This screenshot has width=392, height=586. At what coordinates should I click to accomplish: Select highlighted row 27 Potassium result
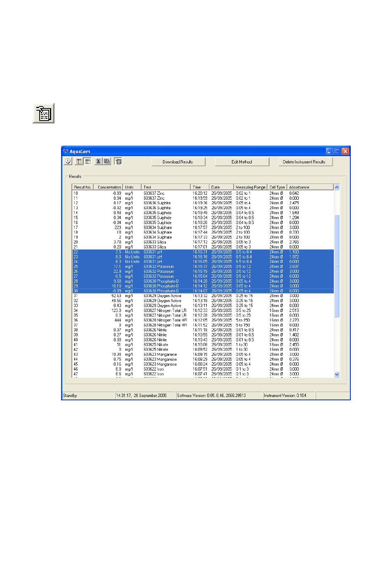[x=203, y=276]
